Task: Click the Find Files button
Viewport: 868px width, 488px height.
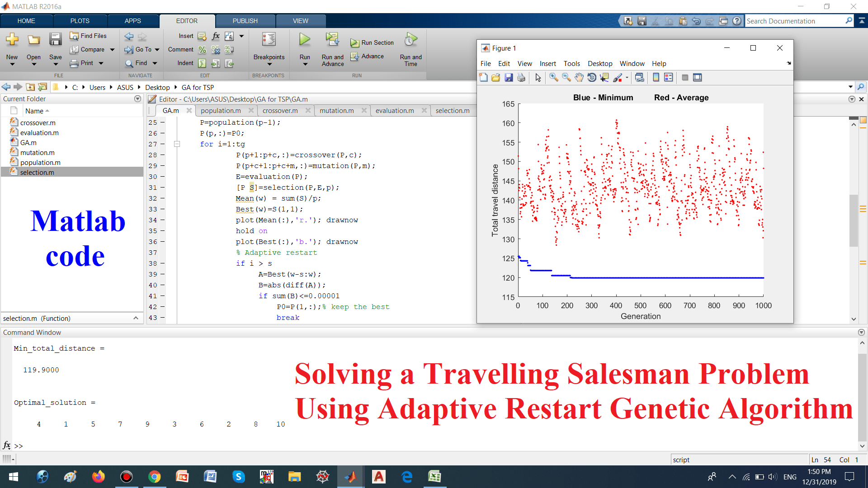Action: (89, 36)
